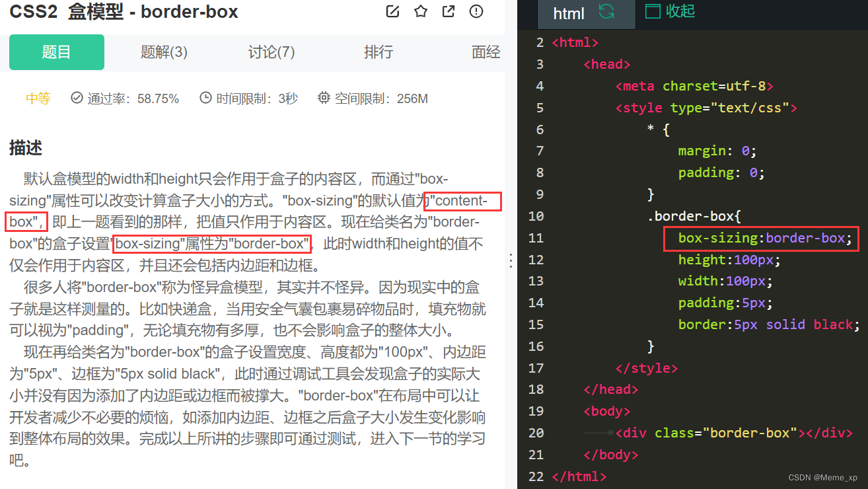Click the memory limit chip icon
The height and width of the screenshot is (489, 868).
(324, 98)
